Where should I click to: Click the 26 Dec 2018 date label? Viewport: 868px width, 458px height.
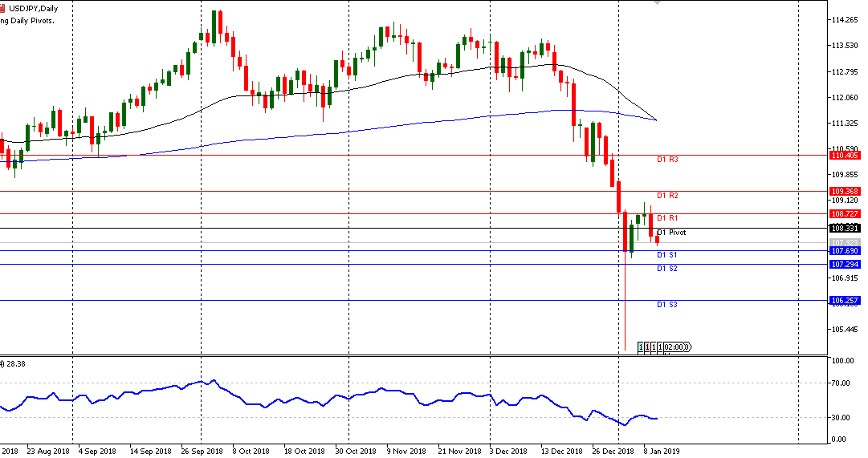coord(613,452)
